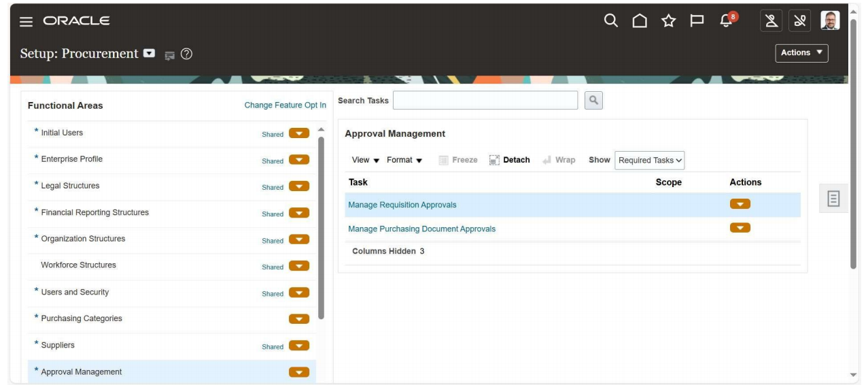Go to Home via house icon
The image size is (868, 385).
640,21
